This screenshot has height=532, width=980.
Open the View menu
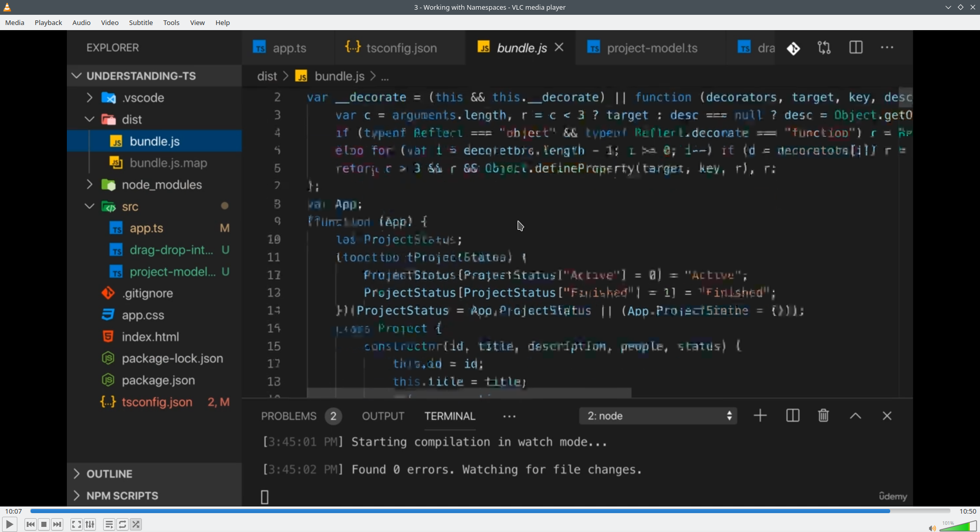(198, 22)
